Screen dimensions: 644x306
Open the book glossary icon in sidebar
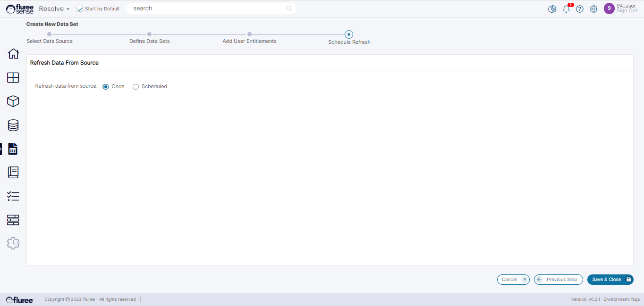pos(13,173)
